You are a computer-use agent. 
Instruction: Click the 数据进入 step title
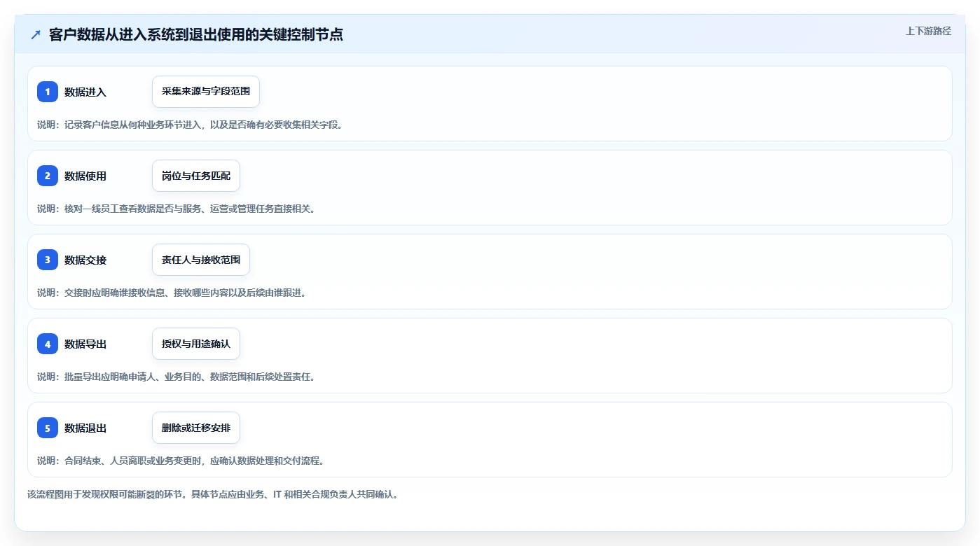85,92
